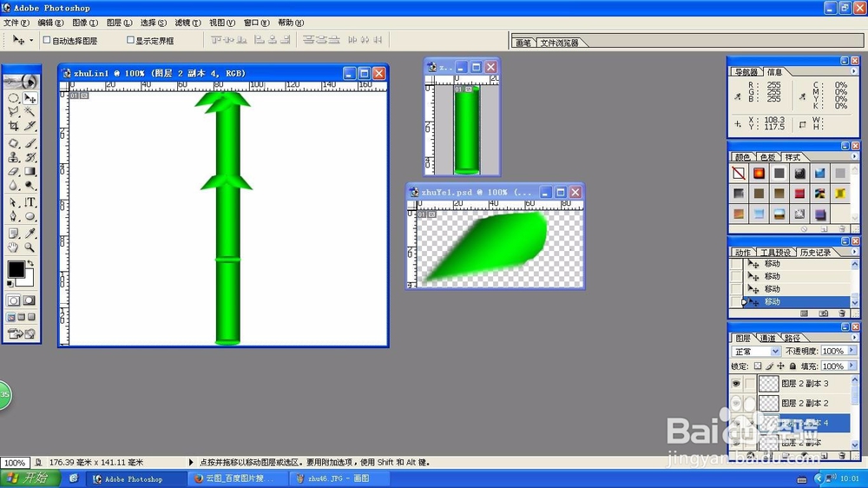Toggle lock image pixels brush icon
Screen dimensions: 868x488
pos(769,366)
